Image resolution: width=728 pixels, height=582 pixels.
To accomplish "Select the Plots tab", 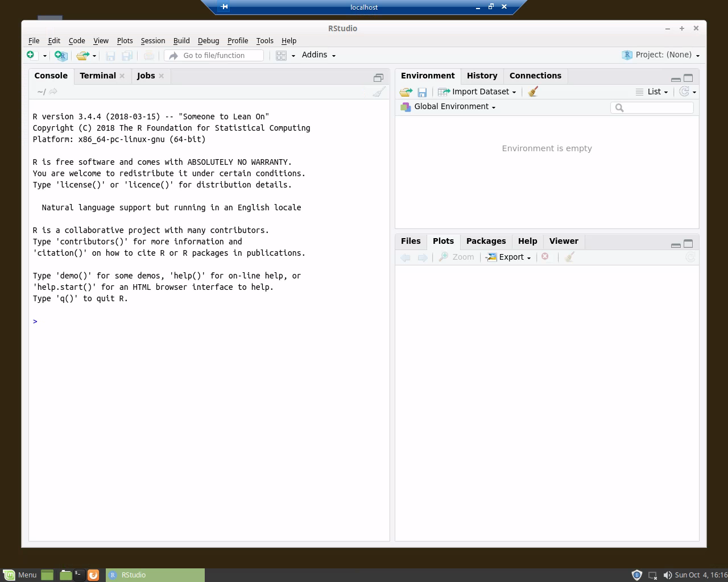I will point(443,241).
